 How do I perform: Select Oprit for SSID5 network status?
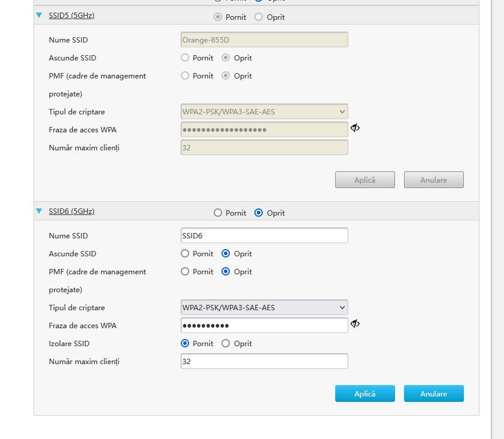[x=259, y=17]
